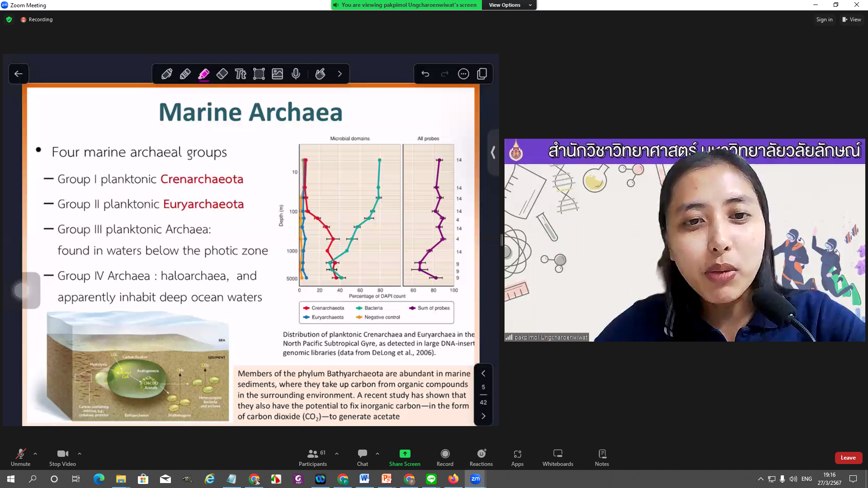
Task: Stop Video camera toggle
Action: coord(62,454)
